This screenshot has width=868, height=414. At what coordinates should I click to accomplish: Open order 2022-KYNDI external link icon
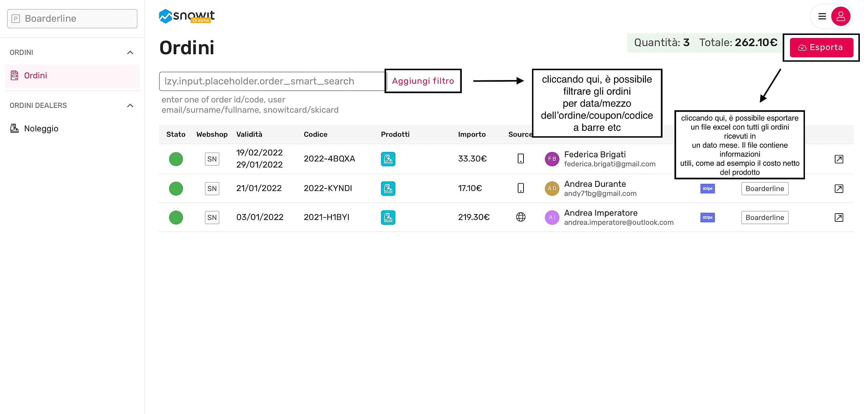coord(839,189)
